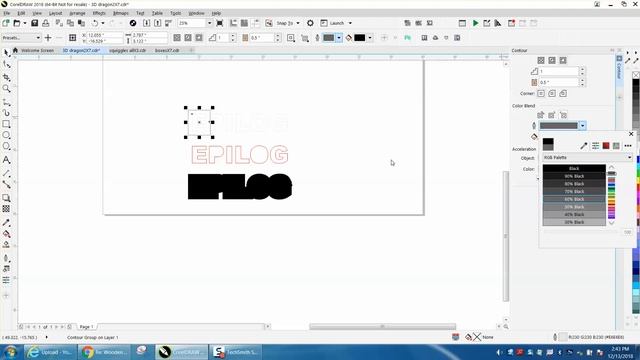
Task: Select the Drop Shadow effects tool
Action: coord(7,198)
